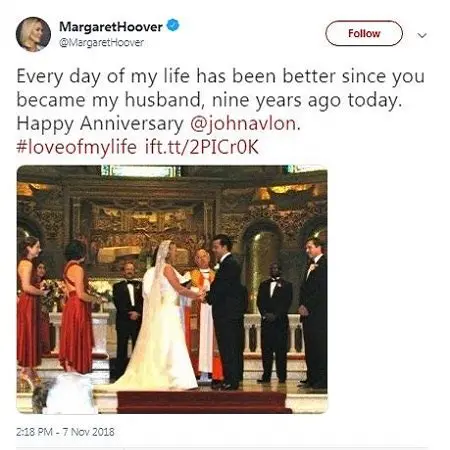Click the red carpet steps in photo
The height and width of the screenshot is (450, 450).
click(x=203, y=402)
